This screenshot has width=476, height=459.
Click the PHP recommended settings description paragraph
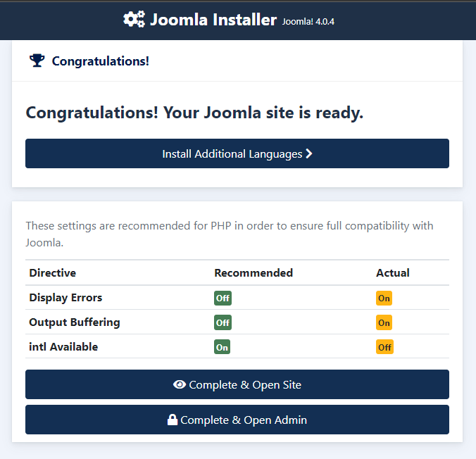pos(230,234)
